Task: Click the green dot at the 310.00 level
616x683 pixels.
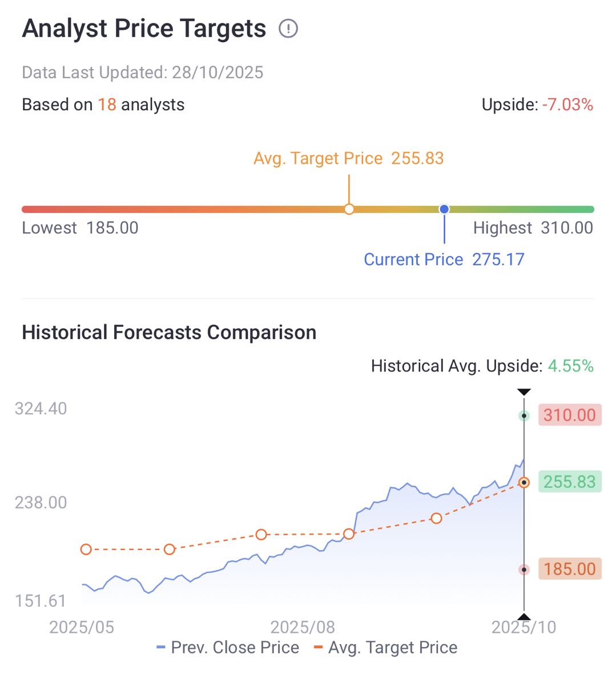Action: click(524, 416)
